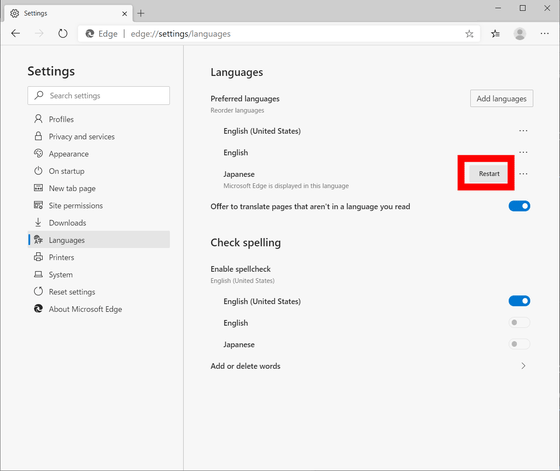This screenshot has width=560, height=471.
Task: Expand Add or delete words chevron
Action: 523,366
